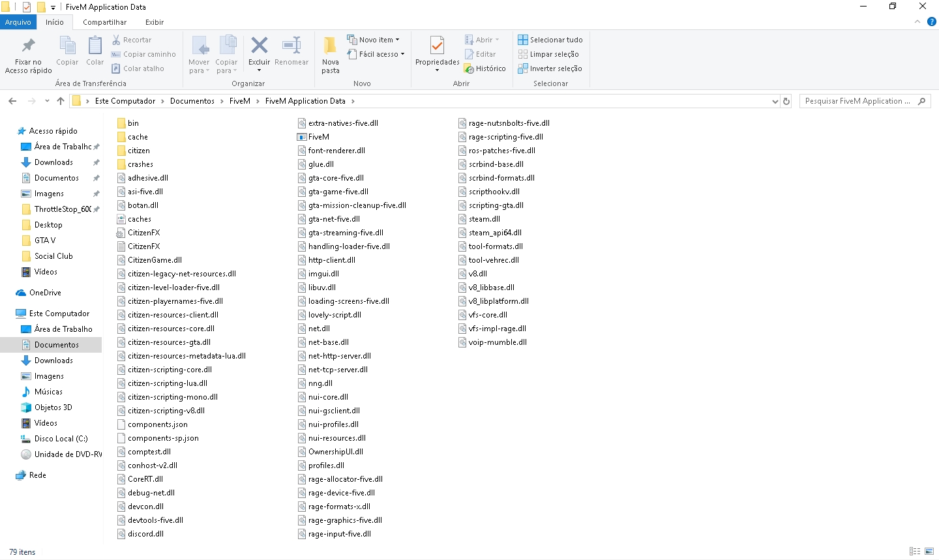
Task: Refresh the current folder view
Action: (x=786, y=101)
